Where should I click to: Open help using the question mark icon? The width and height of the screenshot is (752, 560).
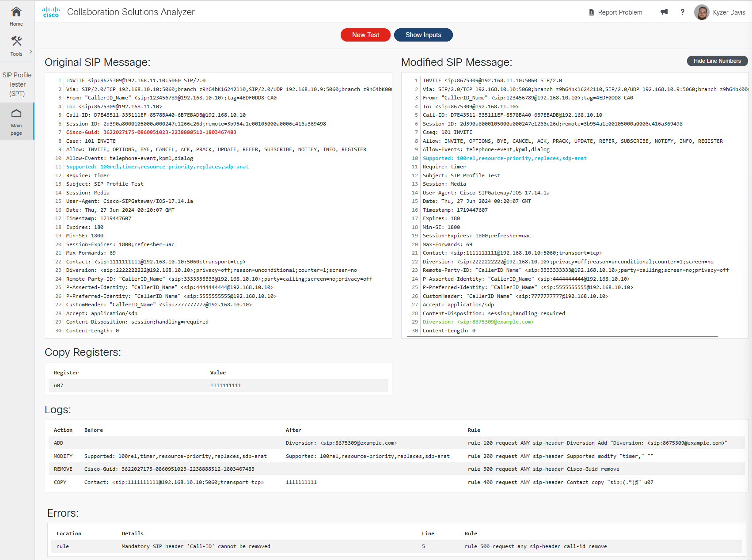click(682, 12)
